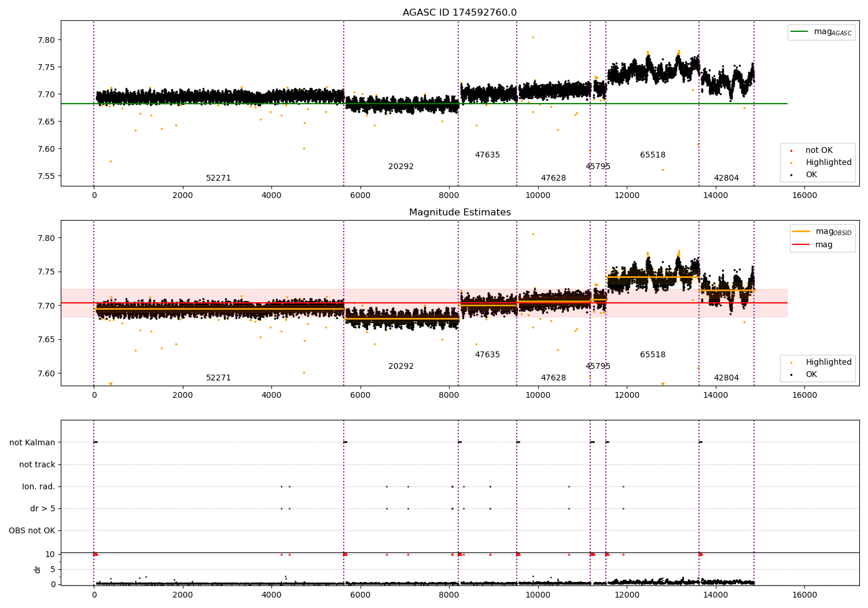Click OBSID label 42804 in middle plot
The width and height of the screenshot is (868, 608).
pyautogui.click(x=726, y=378)
